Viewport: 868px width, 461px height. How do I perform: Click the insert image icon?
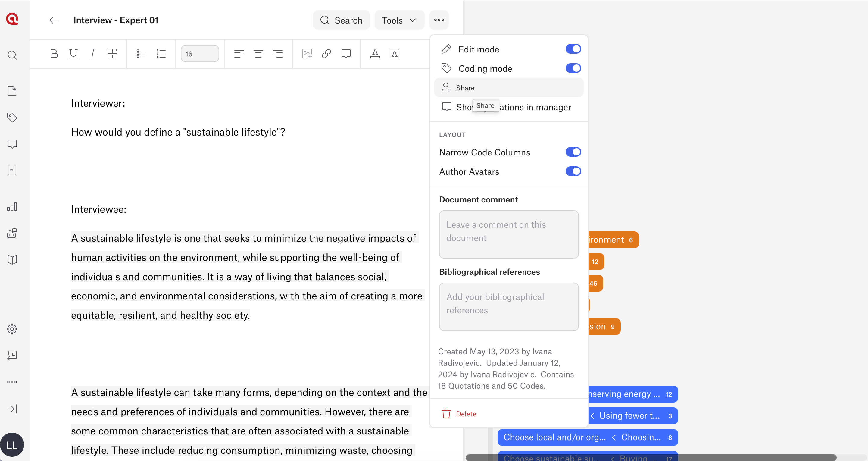click(307, 54)
